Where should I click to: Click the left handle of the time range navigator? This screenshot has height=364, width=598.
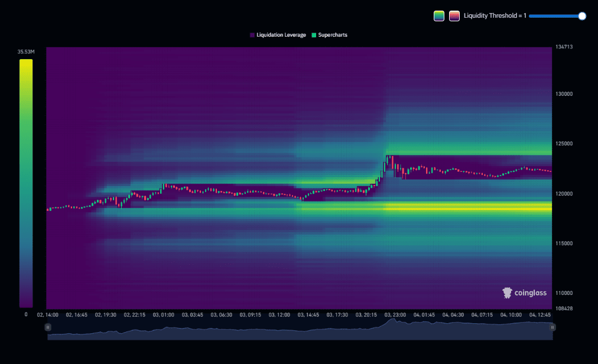[48, 327]
